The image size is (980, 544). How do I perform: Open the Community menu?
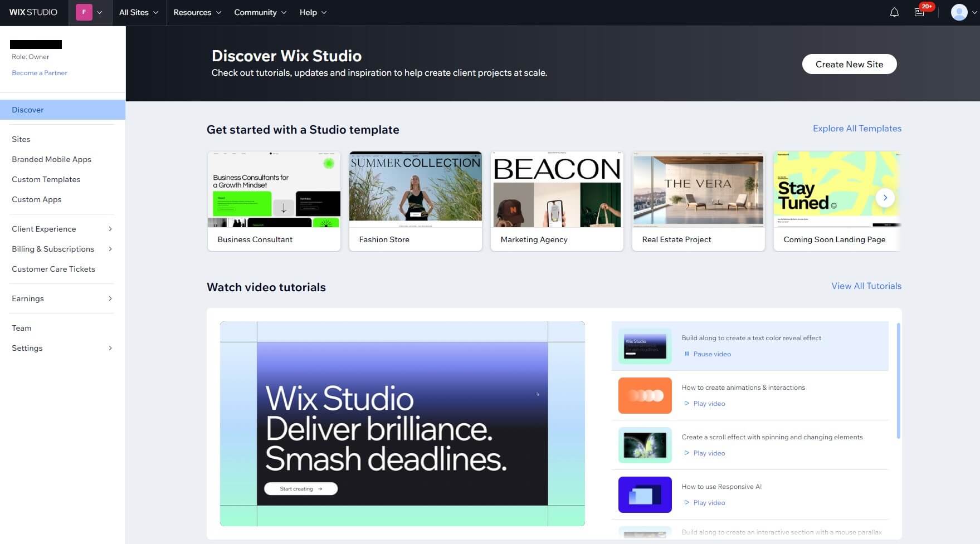(260, 12)
